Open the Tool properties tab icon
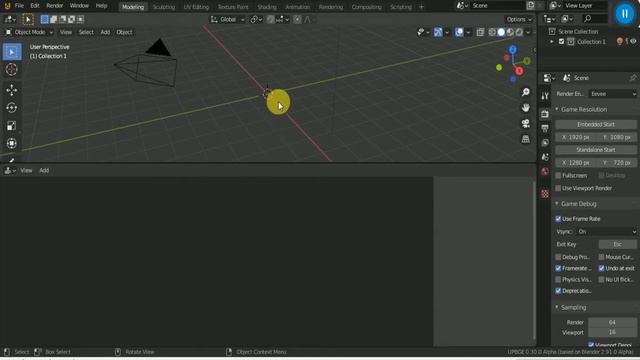The width and height of the screenshot is (640, 360). 545,96
